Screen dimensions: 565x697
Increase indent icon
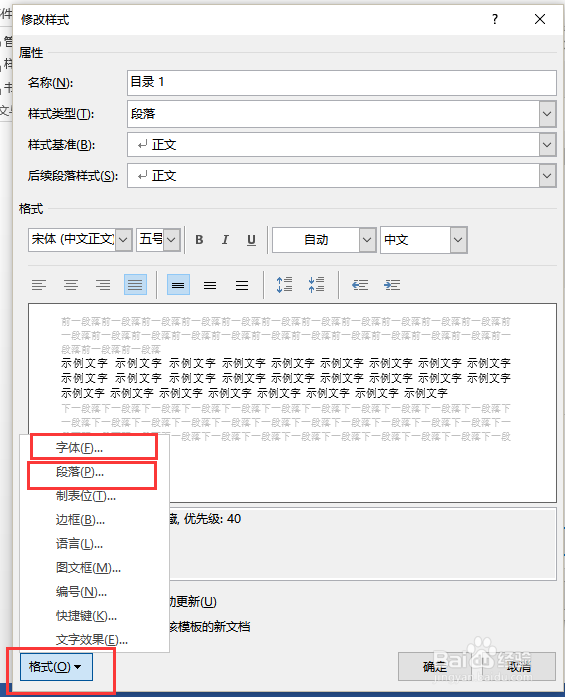pyautogui.click(x=392, y=284)
